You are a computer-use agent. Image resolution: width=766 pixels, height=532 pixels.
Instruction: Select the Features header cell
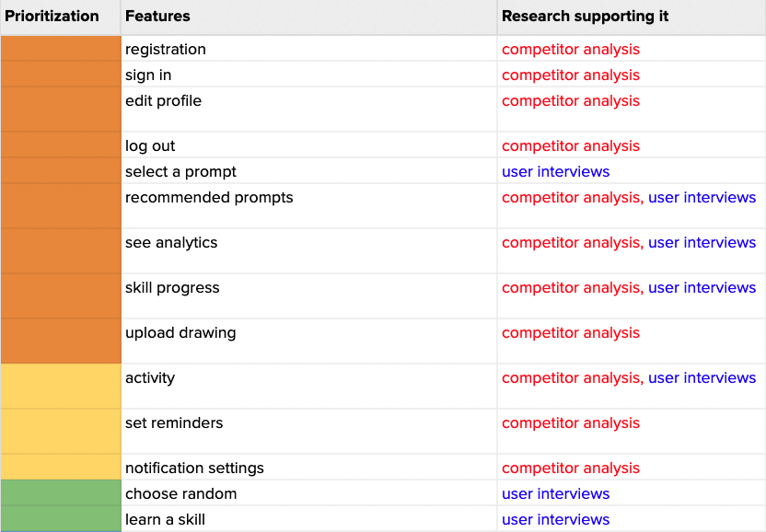157,17
